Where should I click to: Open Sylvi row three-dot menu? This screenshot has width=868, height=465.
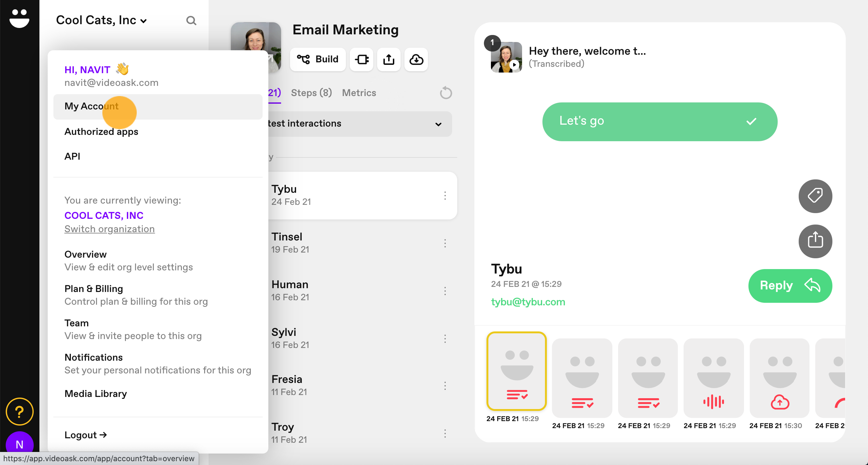[445, 339]
